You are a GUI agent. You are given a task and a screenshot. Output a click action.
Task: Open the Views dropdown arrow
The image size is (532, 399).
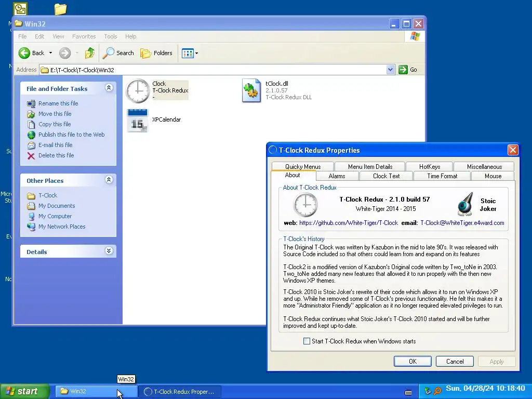[x=196, y=53]
